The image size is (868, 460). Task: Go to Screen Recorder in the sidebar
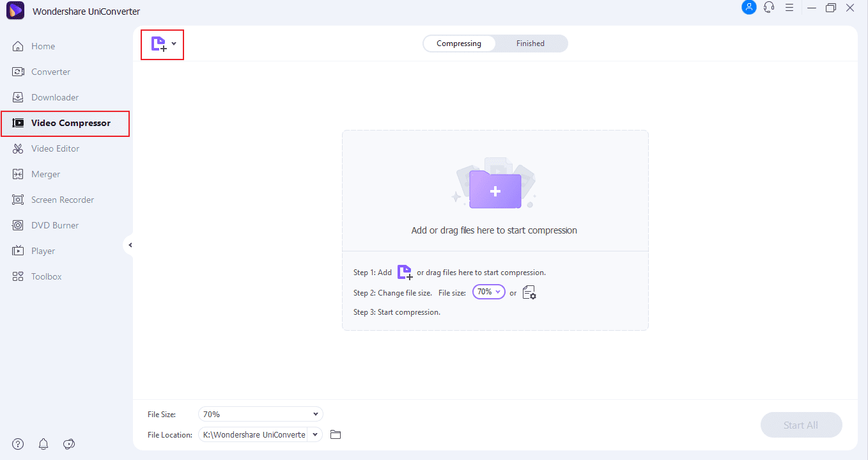[63, 200]
